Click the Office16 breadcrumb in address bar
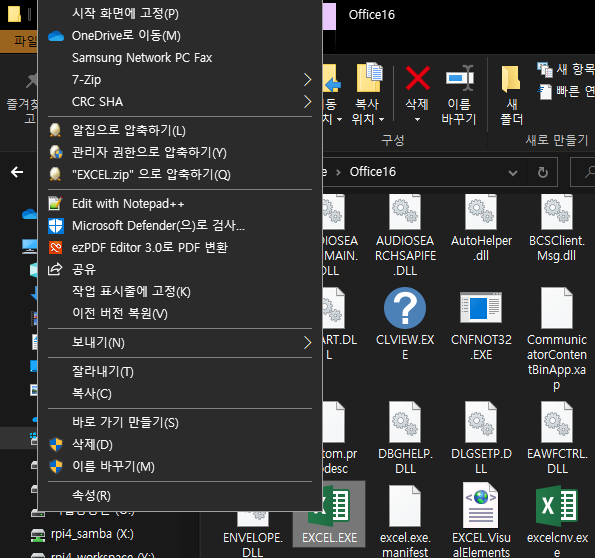This screenshot has height=558, width=595. (x=373, y=172)
